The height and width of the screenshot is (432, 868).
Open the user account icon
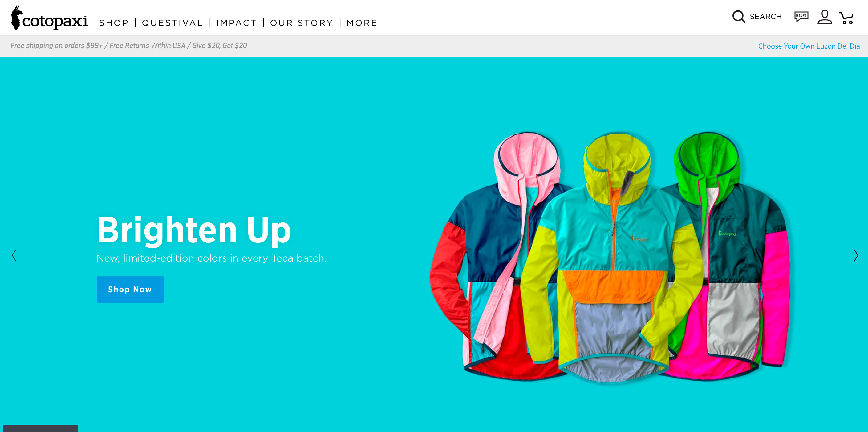(x=825, y=17)
